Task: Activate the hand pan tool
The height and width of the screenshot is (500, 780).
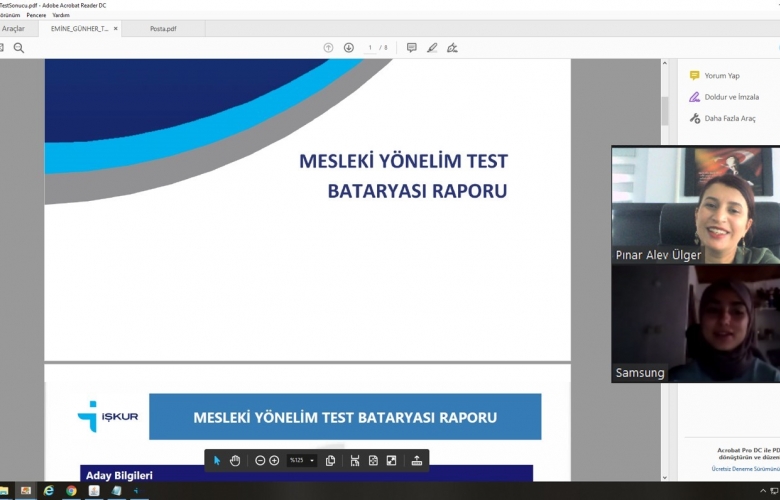Action: pos(235,461)
